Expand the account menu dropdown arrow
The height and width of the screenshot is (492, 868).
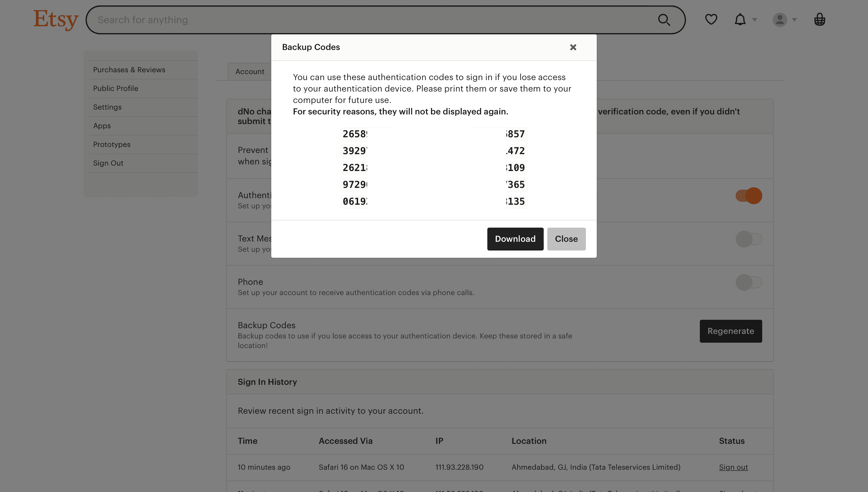(x=794, y=20)
